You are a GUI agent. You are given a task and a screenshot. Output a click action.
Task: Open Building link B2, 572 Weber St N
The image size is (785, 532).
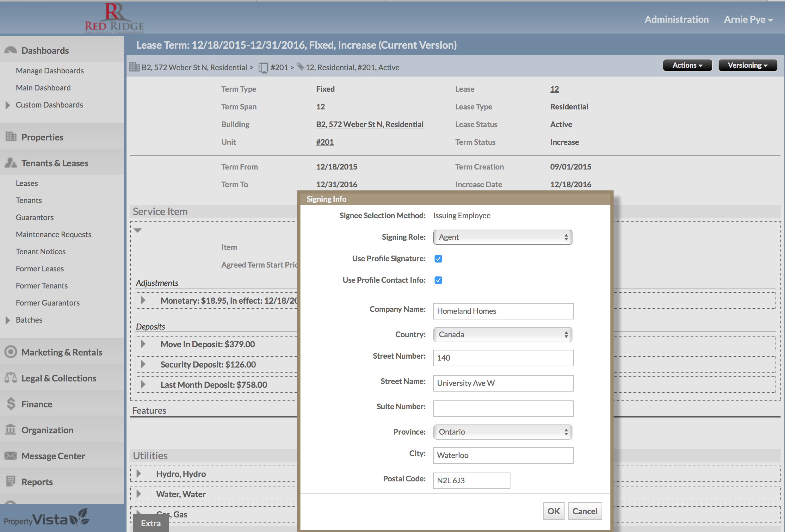coord(369,124)
